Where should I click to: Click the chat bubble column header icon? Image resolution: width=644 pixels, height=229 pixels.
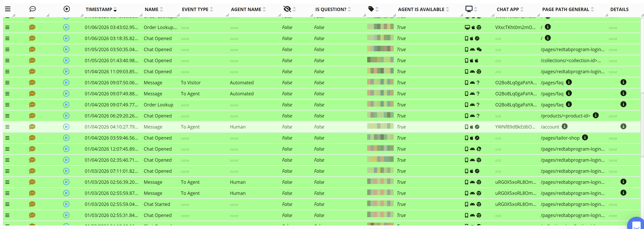pyautogui.click(x=32, y=9)
